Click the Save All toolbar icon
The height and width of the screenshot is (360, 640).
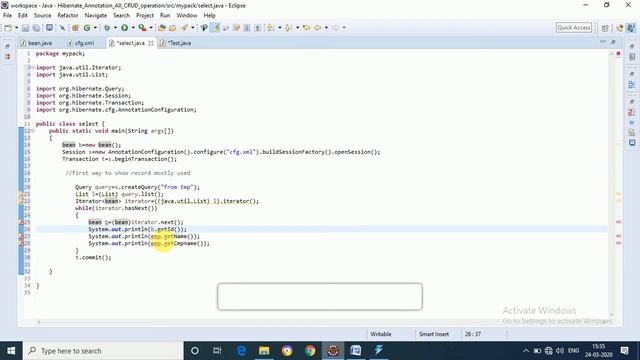36,28
